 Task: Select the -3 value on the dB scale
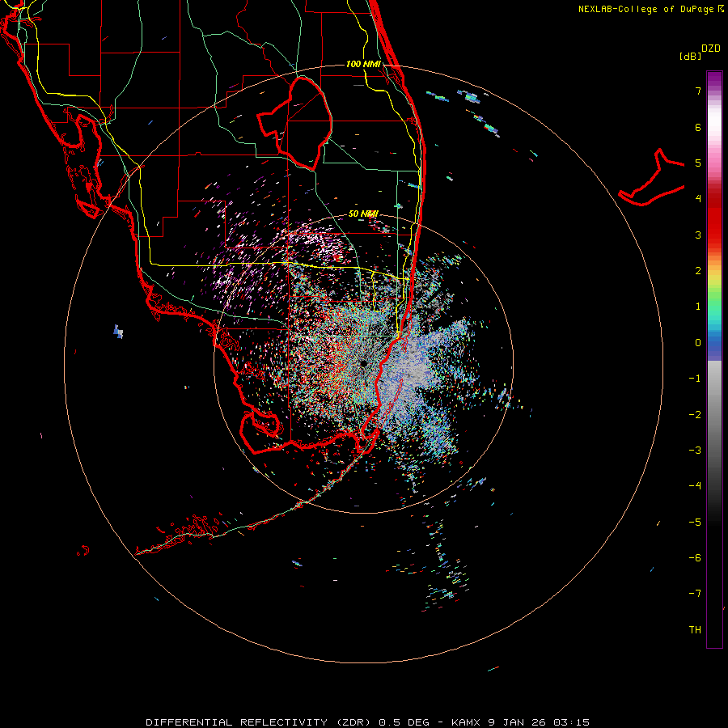(695, 451)
